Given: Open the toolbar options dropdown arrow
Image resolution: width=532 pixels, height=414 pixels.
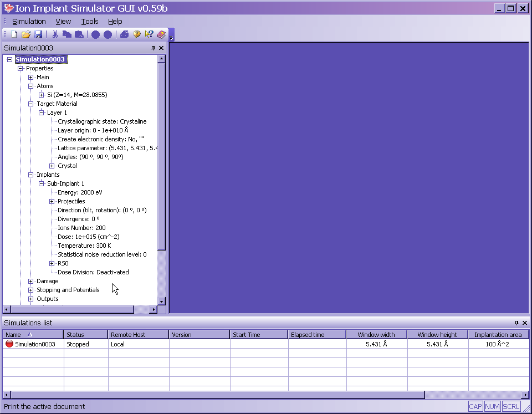Looking at the screenshot, I should pyautogui.click(x=172, y=38).
